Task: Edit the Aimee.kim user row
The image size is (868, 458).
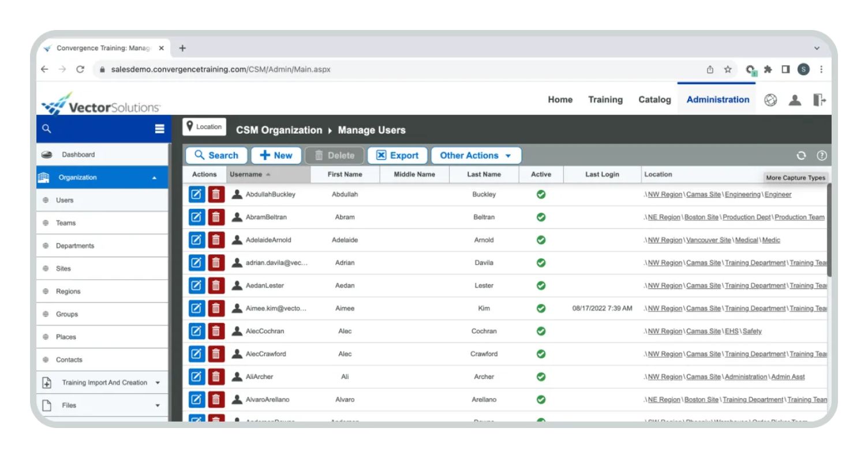Action: click(x=197, y=309)
